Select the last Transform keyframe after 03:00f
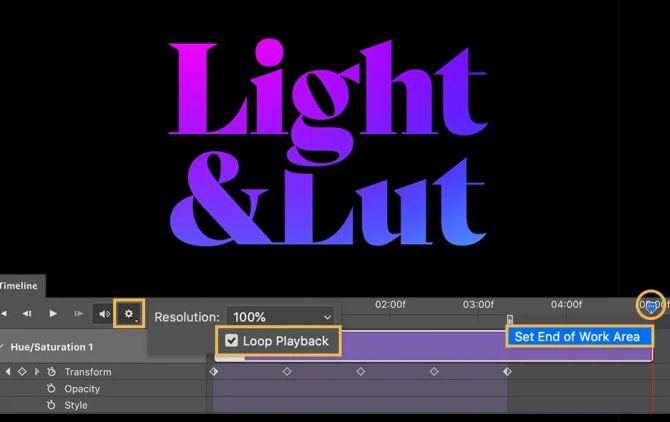670x422 pixels. tap(507, 372)
